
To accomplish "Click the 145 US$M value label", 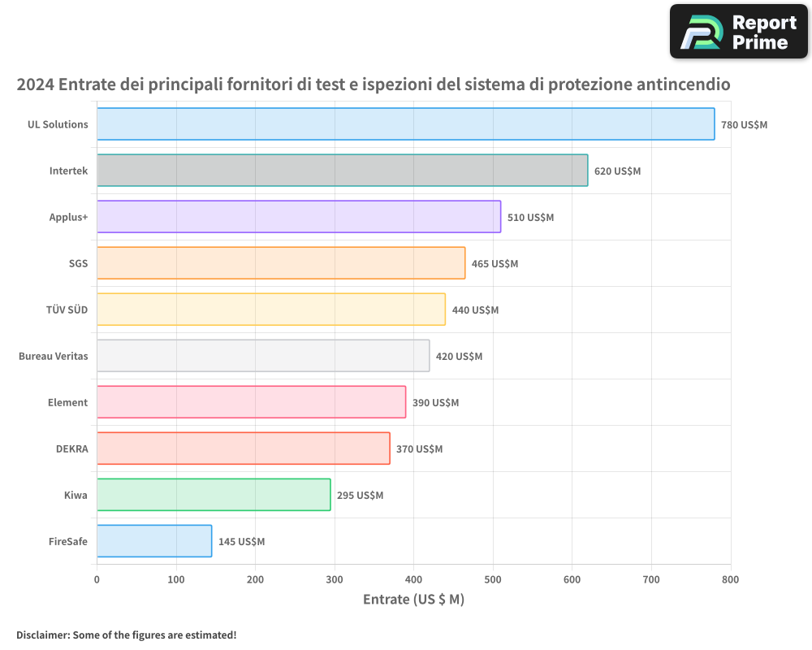I will tap(241, 542).
